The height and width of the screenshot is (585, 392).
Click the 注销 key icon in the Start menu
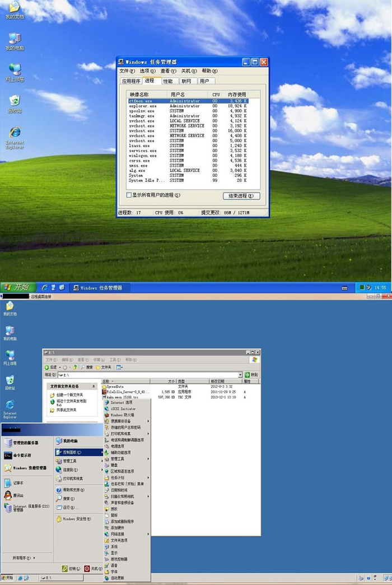64,569
